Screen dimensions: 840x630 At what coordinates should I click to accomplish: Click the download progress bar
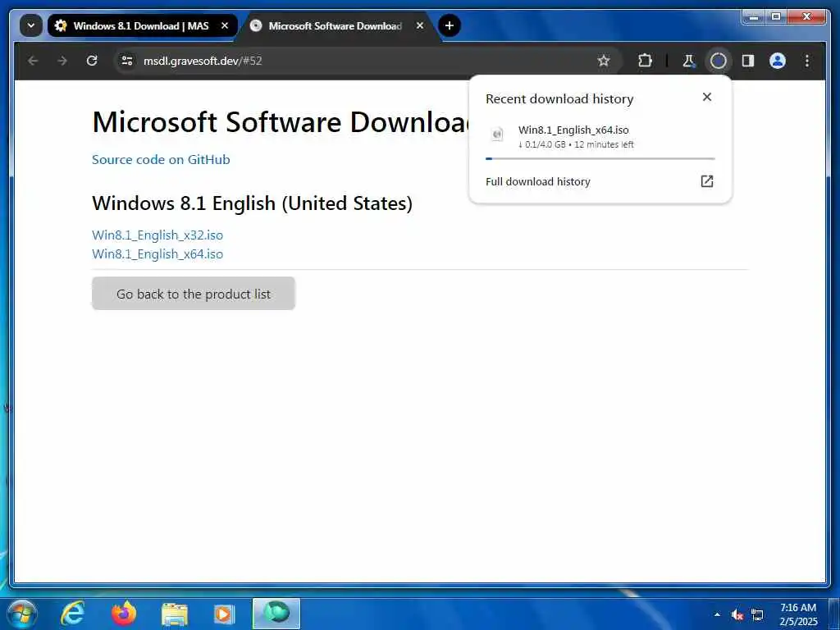point(600,158)
